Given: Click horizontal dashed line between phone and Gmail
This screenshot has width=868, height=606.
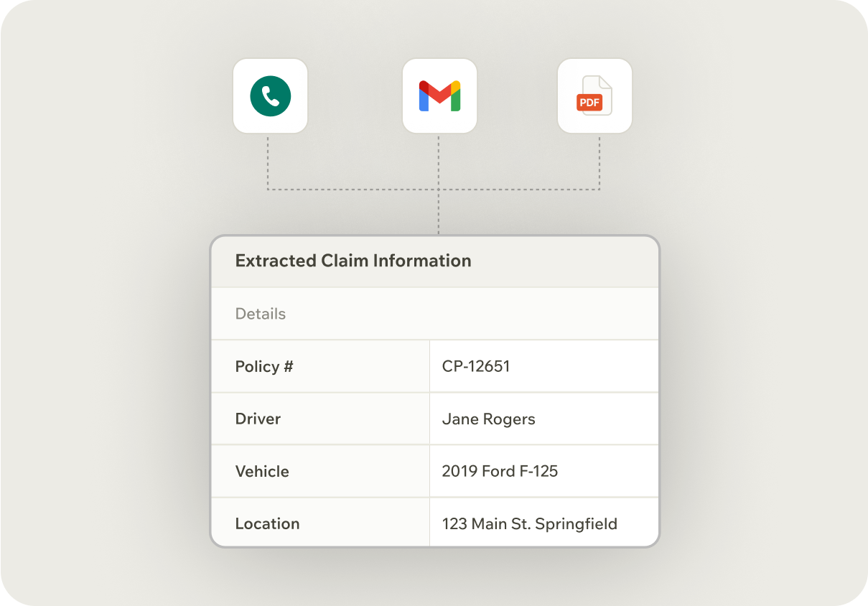Looking at the screenshot, I should (353, 190).
